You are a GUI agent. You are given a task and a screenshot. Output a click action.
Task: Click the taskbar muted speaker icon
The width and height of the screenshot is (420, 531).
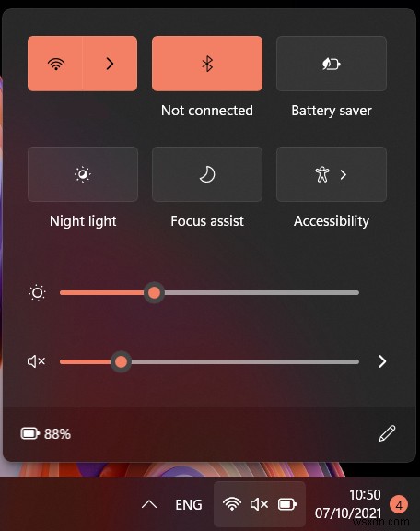259,504
